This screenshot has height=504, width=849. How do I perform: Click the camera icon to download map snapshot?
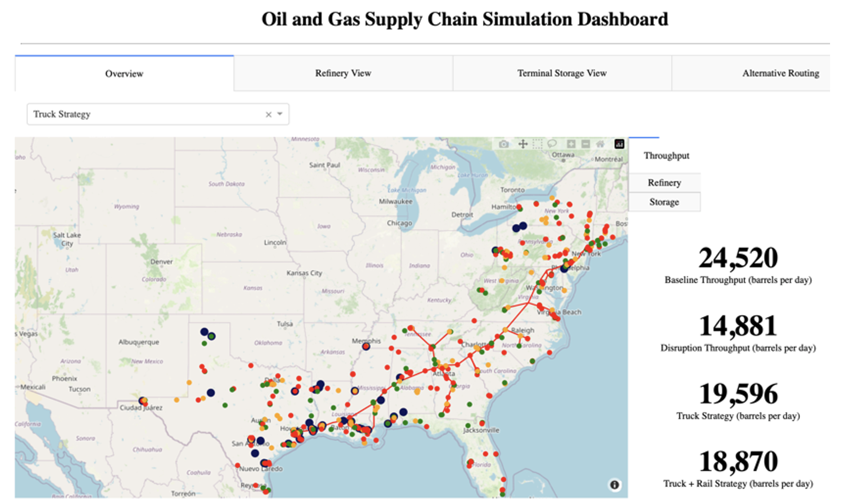pyautogui.click(x=504, y=144)
